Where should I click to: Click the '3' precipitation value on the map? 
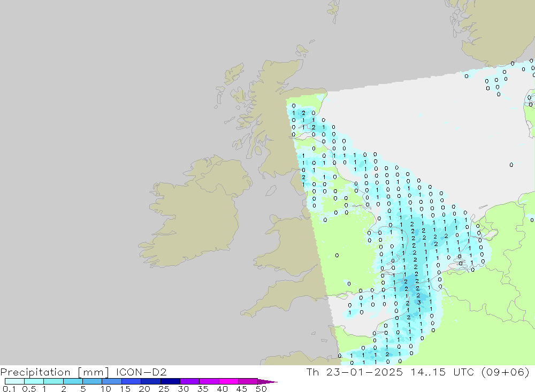(x=419, y=302)
